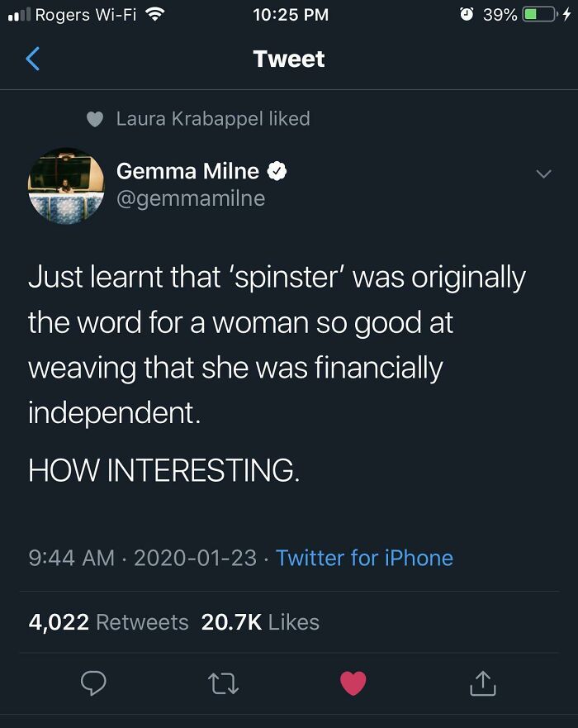Tap the alarm clock status icon
Image resolution: width=578 pixels, height=728 pixels.
click(x=466, y=15)
